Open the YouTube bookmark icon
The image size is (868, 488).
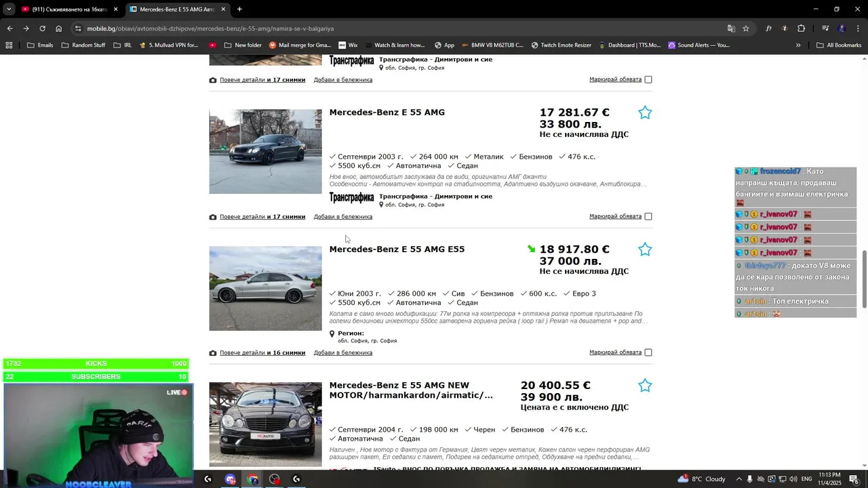[x=213, y=45]
